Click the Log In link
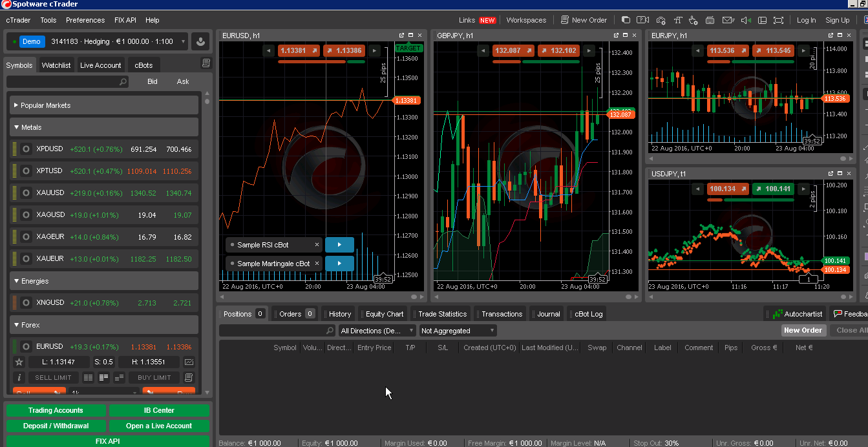The height and width of the screenshot is (447, 868). coord(806,20)
